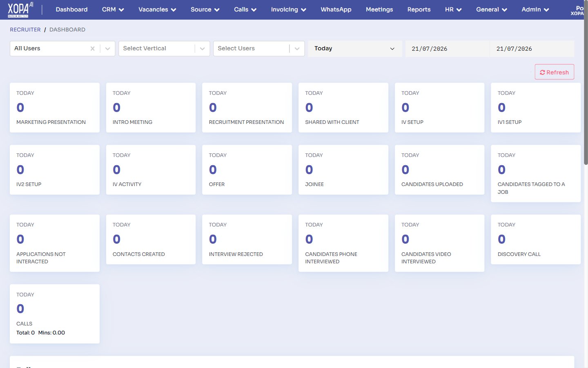The image size is (588, 368).
Task: Open the Reports page
Action: point(419,9)
